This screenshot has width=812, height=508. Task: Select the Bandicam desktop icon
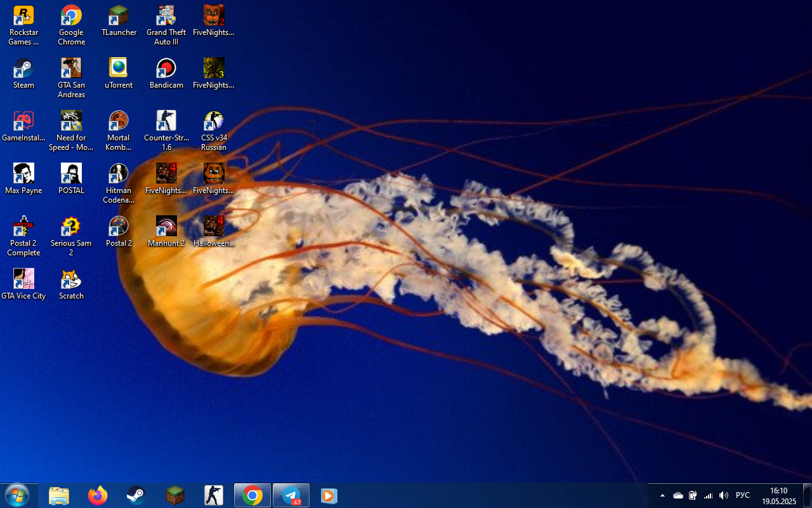[166, 69]
